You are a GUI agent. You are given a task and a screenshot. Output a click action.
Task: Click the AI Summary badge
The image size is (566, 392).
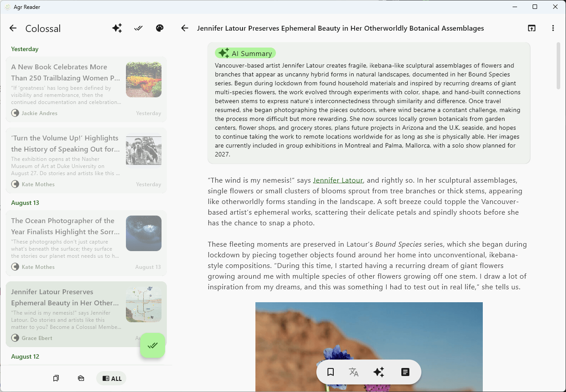coord(245,53)
